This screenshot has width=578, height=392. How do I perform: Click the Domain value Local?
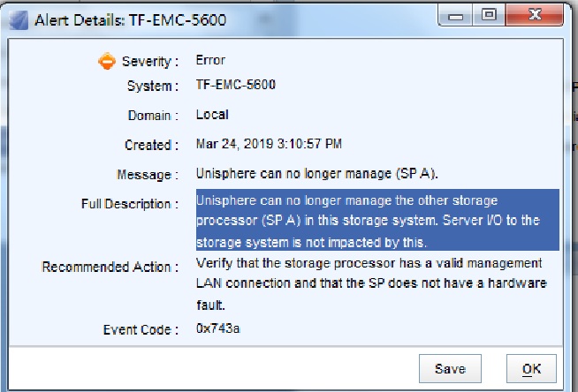pos(212,115)
